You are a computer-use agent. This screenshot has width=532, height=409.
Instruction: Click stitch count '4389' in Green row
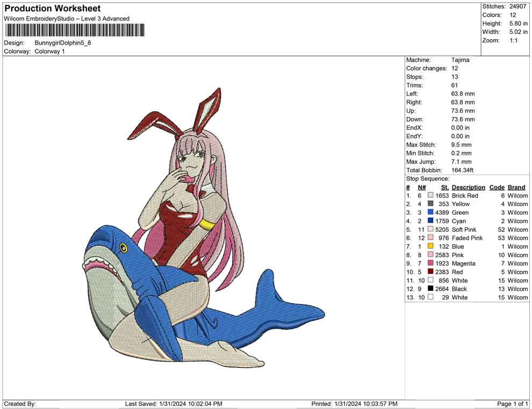(x=442, y=213)
